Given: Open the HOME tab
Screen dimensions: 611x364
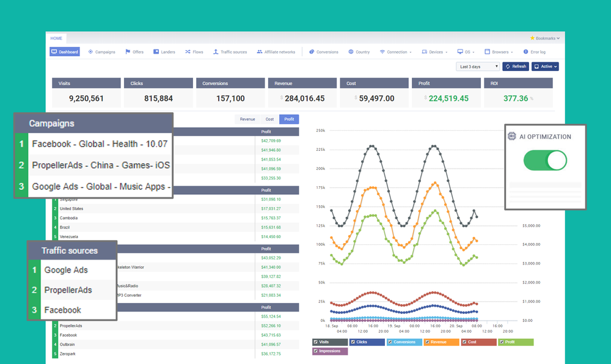Looking at the screenshot, I should 56,38.
